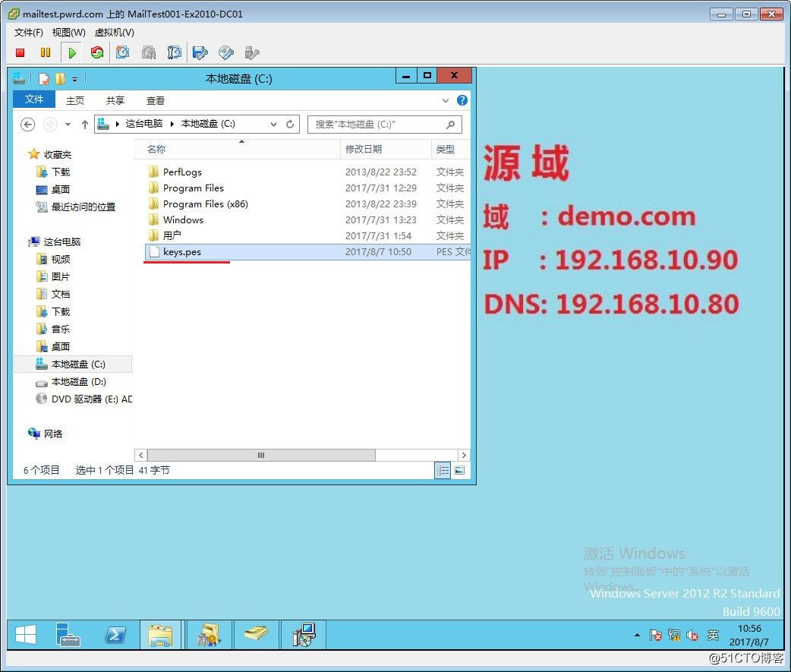Image resolution: width=791 pixels, height=672 pixels.
Task: Expand the address bar history dropdown
Action: [x=273, y=124]
